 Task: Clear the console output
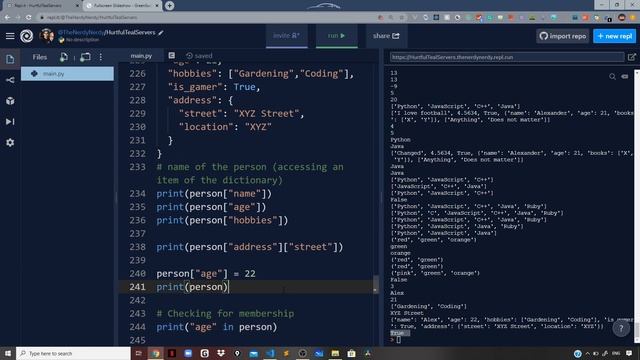click(625, 76)
